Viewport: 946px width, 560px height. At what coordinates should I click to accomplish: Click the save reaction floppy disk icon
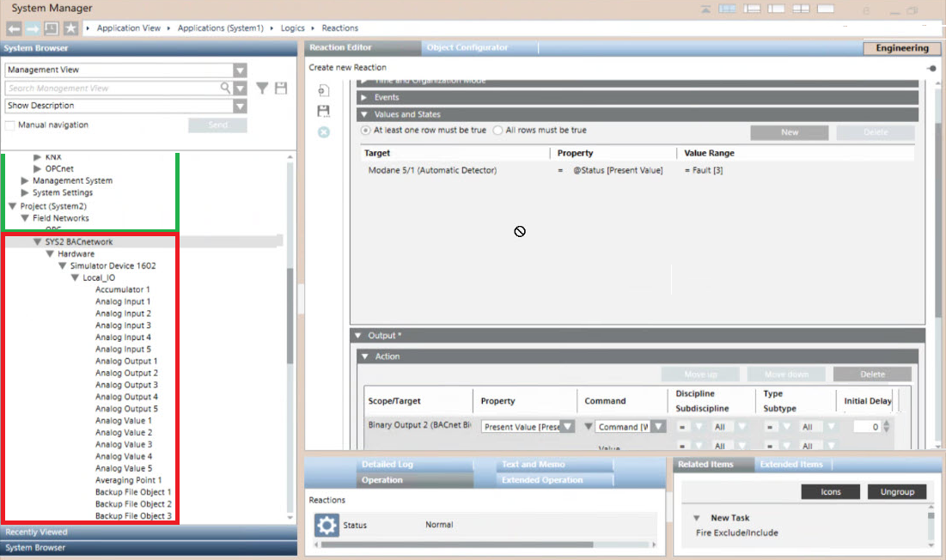[x=324, y=111]
